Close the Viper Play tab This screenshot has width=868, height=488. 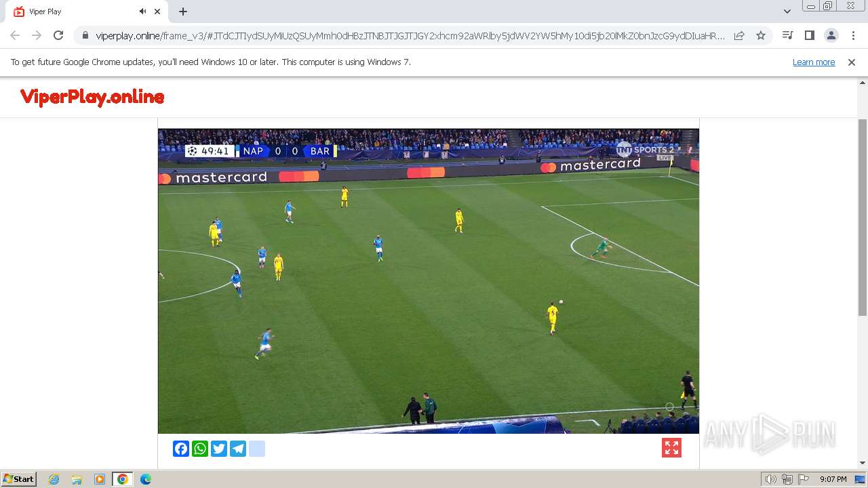[157, 12]
